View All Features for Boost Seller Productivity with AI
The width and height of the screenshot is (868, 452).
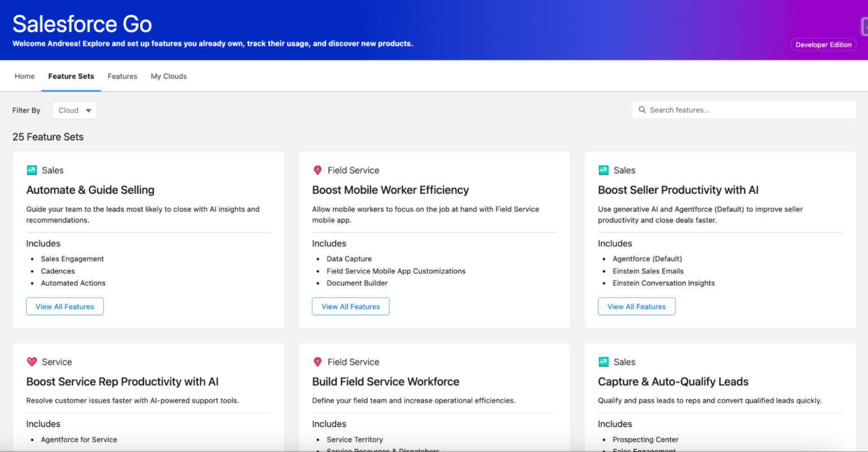point(637,307)
